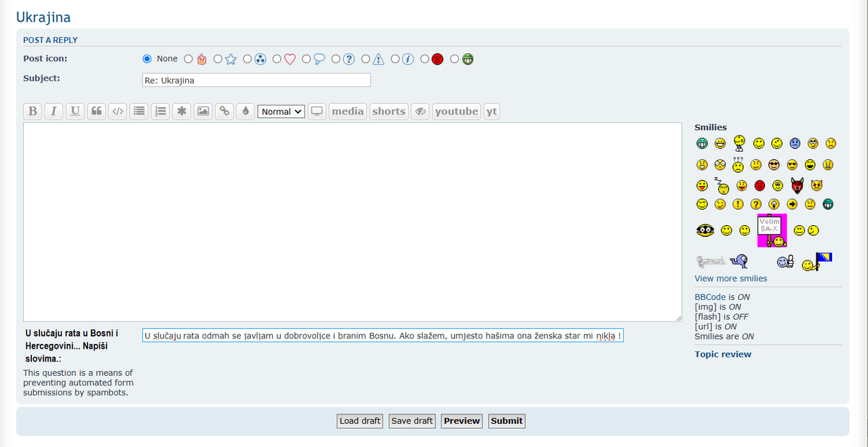The height and width of the screenshot is (447, 868).
Task: Insert a list item asterisk
Action: pyautogui.click(x=181, y=111)
